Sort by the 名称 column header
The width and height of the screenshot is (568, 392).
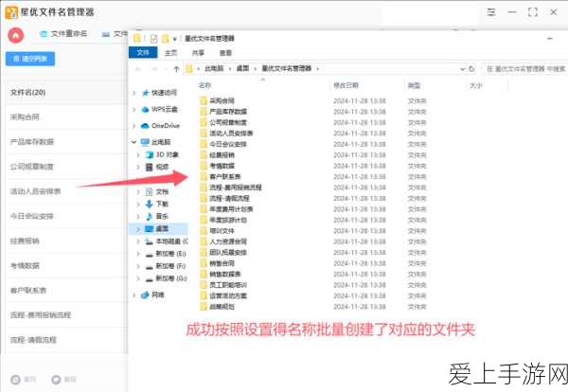click(204, 85)
